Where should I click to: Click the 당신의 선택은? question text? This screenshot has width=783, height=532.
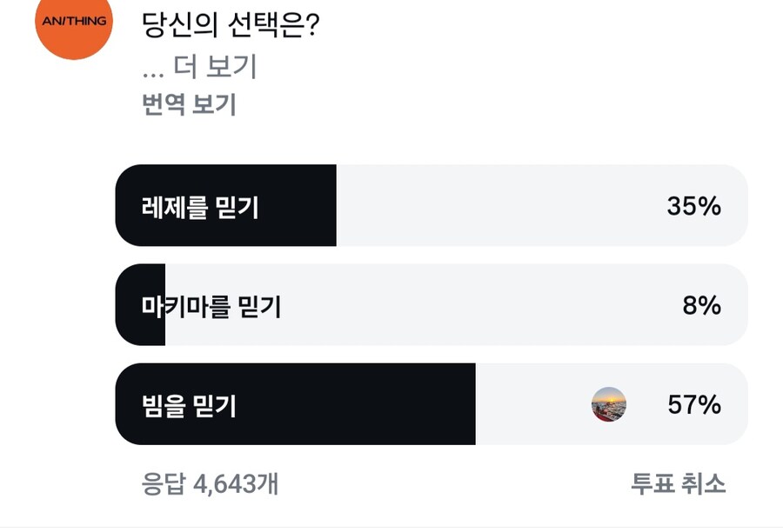(x=231, y=23)
